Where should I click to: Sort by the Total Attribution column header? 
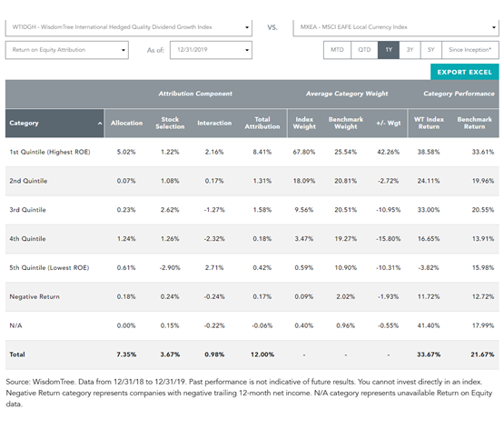coord(262,124)
